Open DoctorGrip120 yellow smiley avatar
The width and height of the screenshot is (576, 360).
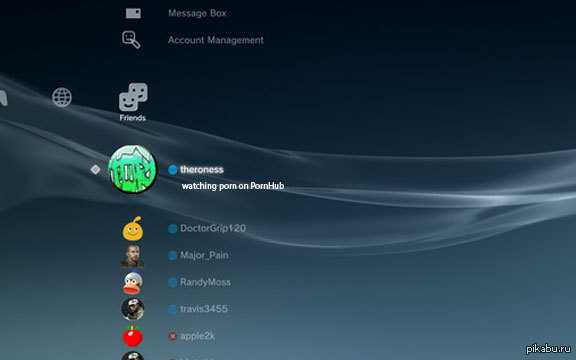133,228
